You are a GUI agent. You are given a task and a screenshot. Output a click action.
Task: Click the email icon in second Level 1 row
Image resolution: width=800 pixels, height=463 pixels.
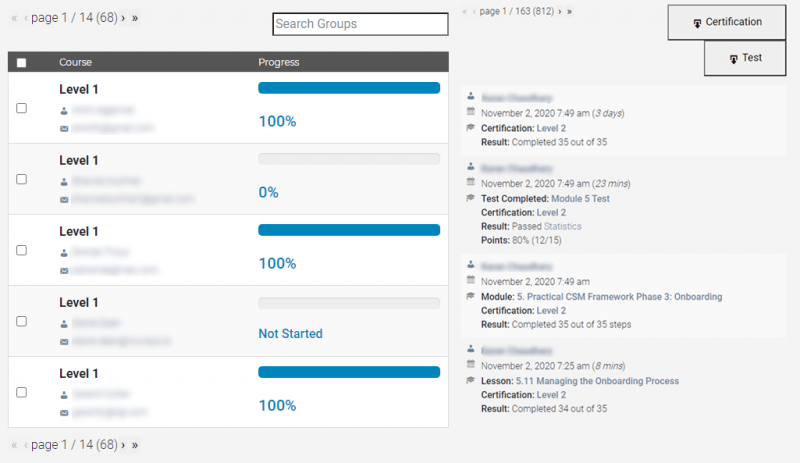(x=64, y=200)
